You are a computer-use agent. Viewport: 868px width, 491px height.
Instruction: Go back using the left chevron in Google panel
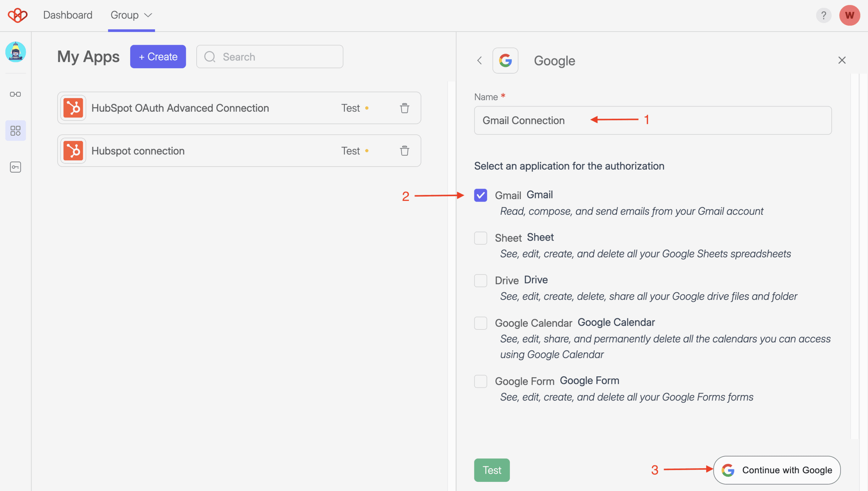pyautogui.click(x=479, y=60)
